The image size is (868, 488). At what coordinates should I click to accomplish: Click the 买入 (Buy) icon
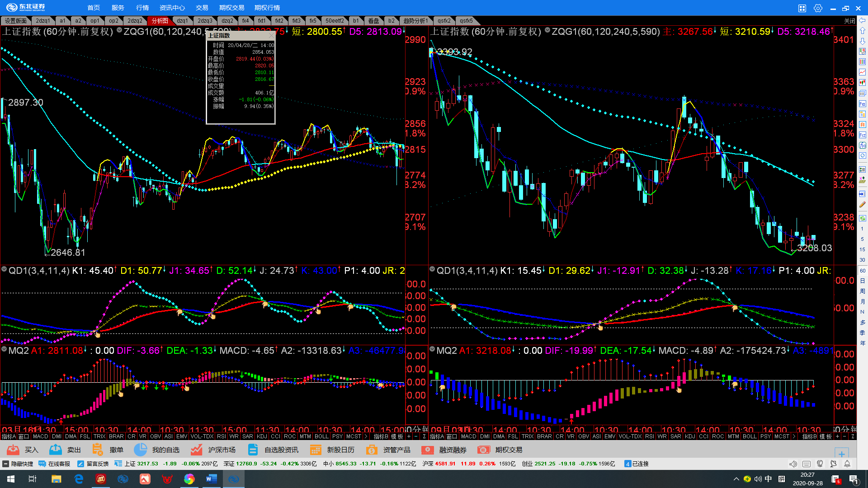coord(13,450)
